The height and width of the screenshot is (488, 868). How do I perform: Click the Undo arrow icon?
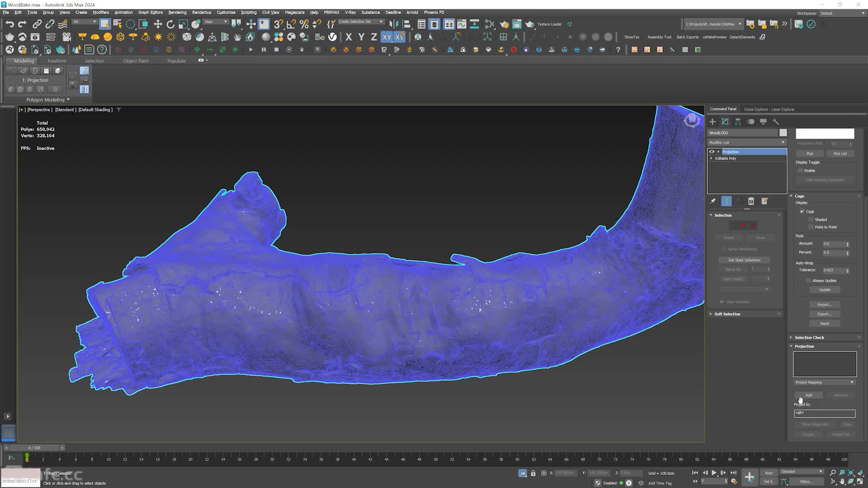click(9, 24)
